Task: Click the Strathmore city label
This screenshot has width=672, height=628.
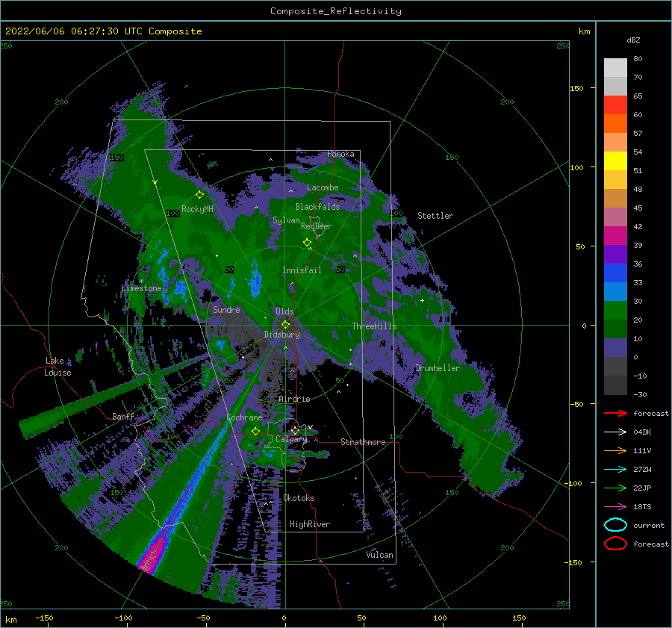Action: pyautogui.click(x=363, y=442)
